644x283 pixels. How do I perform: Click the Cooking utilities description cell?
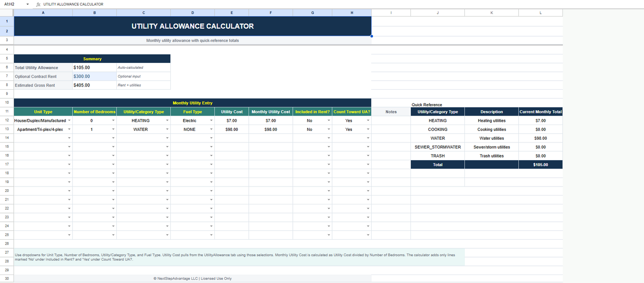[492, 129]
